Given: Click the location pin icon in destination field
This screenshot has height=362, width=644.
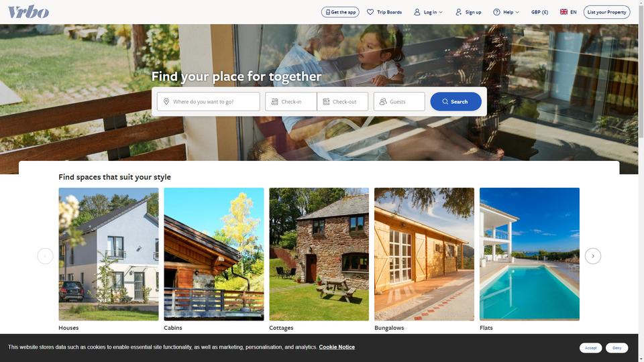Looking at the screenshot, I should (x=166, y=101).
